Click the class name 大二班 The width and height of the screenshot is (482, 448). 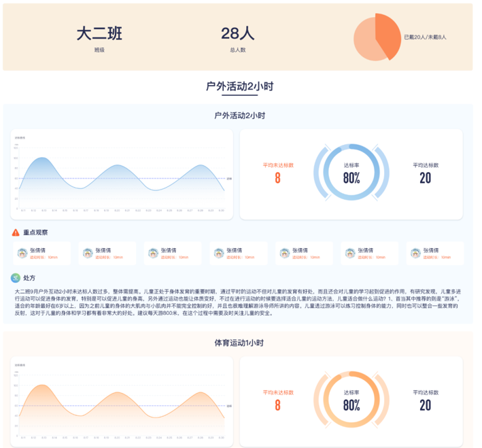pyautogui.click(x=99, y=33)
